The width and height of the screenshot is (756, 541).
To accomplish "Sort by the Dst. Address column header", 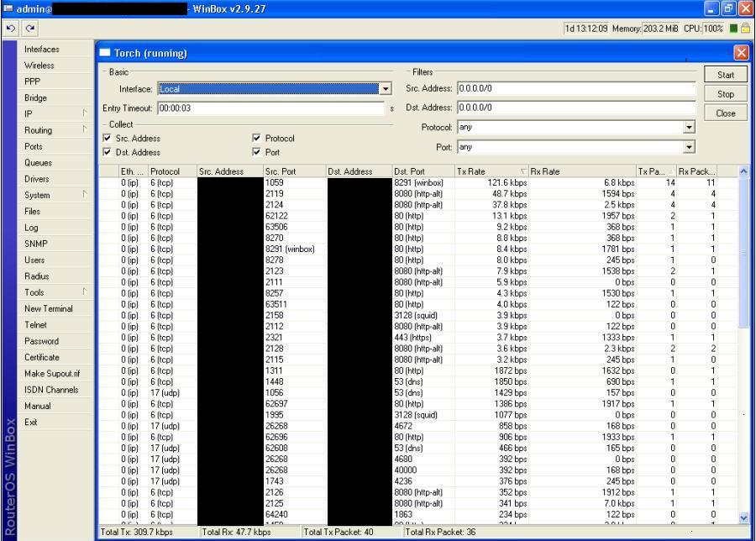I will [359, 171].
